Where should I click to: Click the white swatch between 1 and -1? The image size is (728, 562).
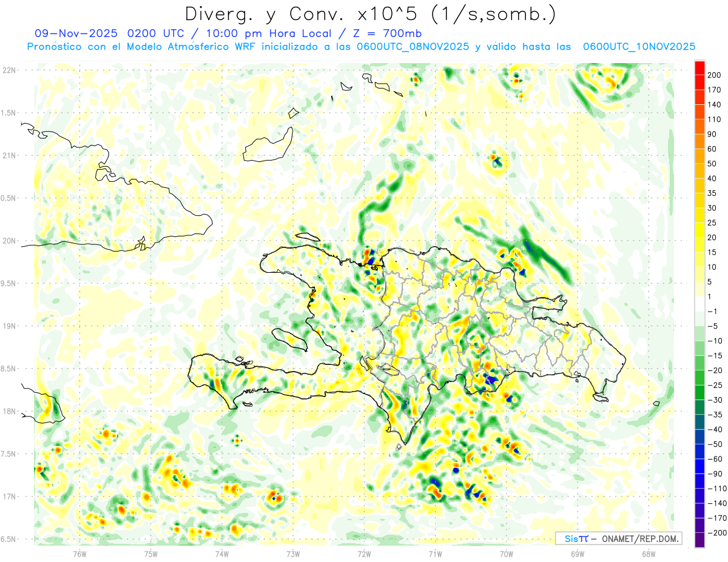point(700,304)
